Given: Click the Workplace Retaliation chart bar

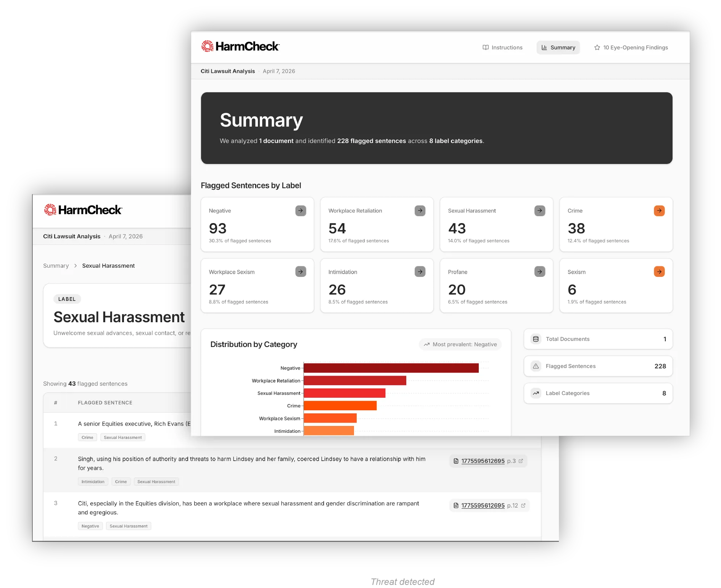Looking at the screenshot, I should pyautogui.click(x=355, y=381).
